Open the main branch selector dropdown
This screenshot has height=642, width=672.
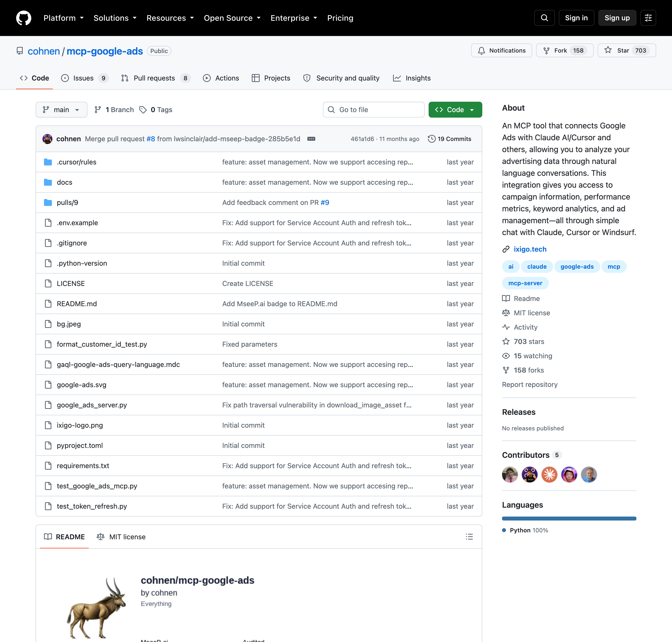[x=61, y=109]
